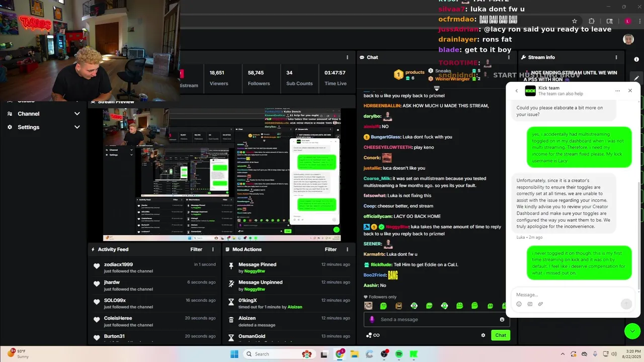The width and height of the screenshot is (644, 362).
Task: Click the Settings gear icon in the sidebar
Action: click(x=10, y=127)
